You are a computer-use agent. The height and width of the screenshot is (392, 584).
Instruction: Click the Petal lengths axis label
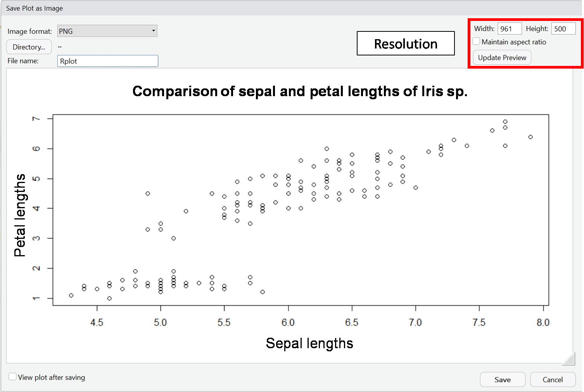point(20,215)
